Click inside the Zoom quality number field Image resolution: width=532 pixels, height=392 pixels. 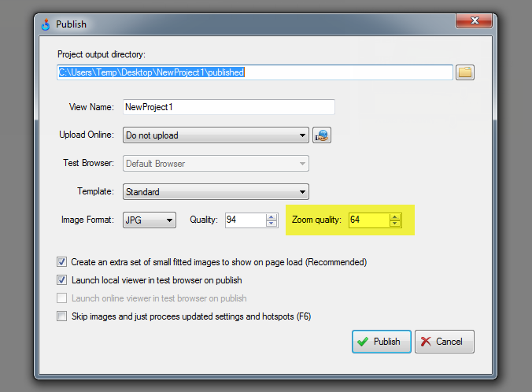[368, 220]
